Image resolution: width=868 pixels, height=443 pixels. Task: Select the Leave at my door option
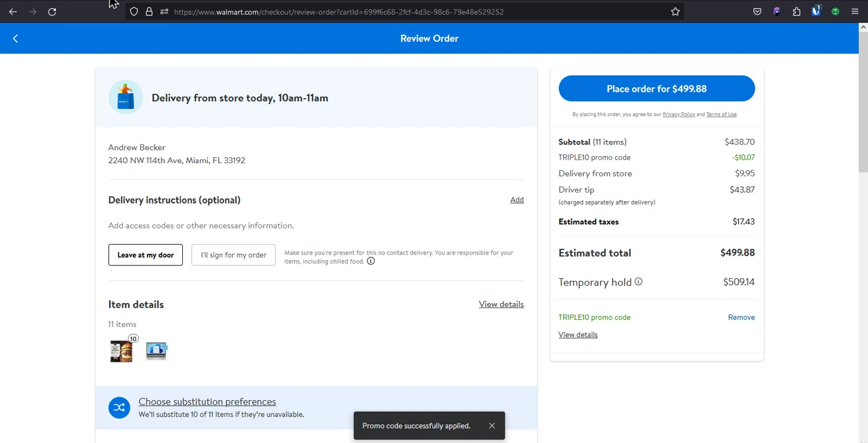[145, 255]
